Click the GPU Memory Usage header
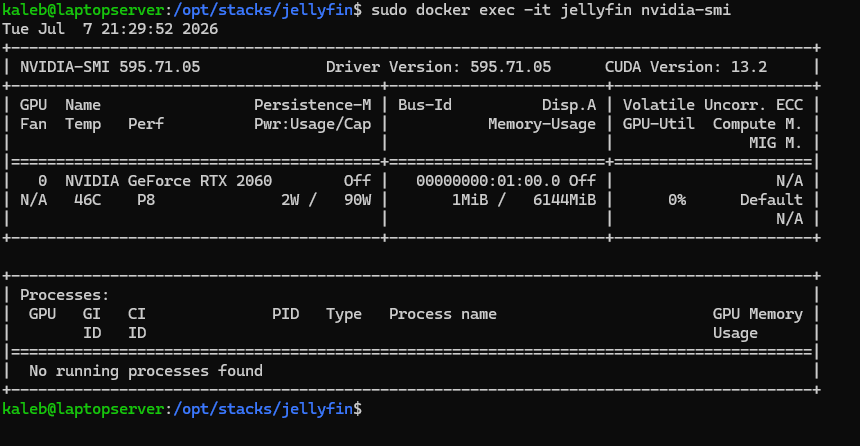The width and height of the screenshot is (860, 446). point(757,324)
